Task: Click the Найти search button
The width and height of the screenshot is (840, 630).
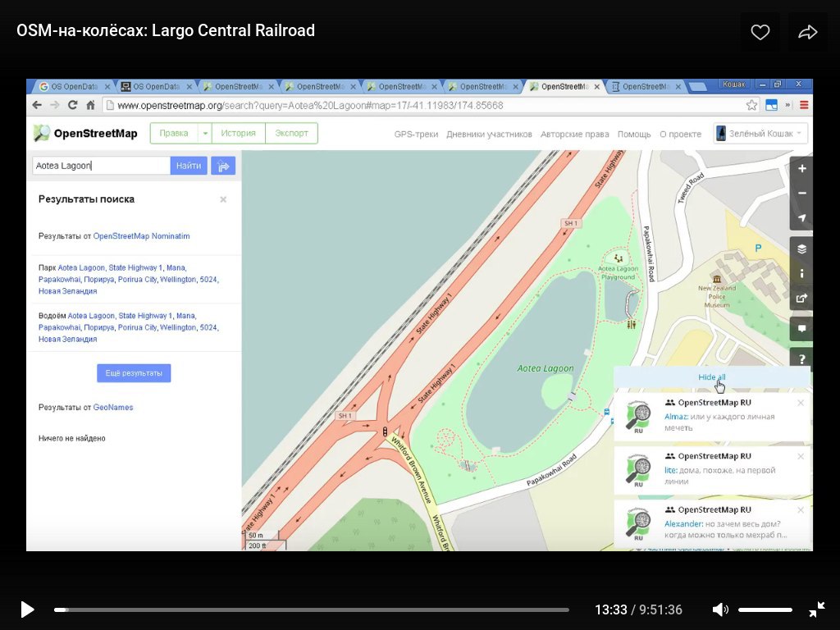Action: click(189, 166)
